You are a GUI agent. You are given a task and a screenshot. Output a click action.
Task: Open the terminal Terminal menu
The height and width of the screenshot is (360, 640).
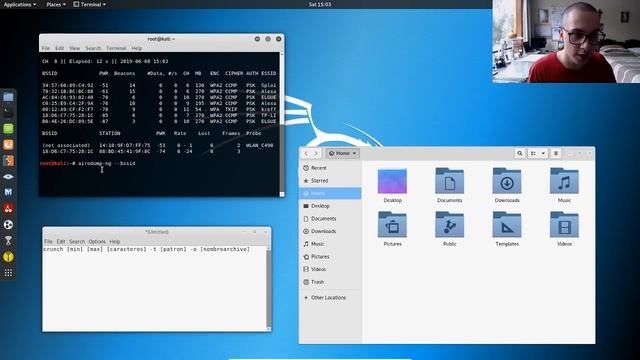(x=116, y=48)
